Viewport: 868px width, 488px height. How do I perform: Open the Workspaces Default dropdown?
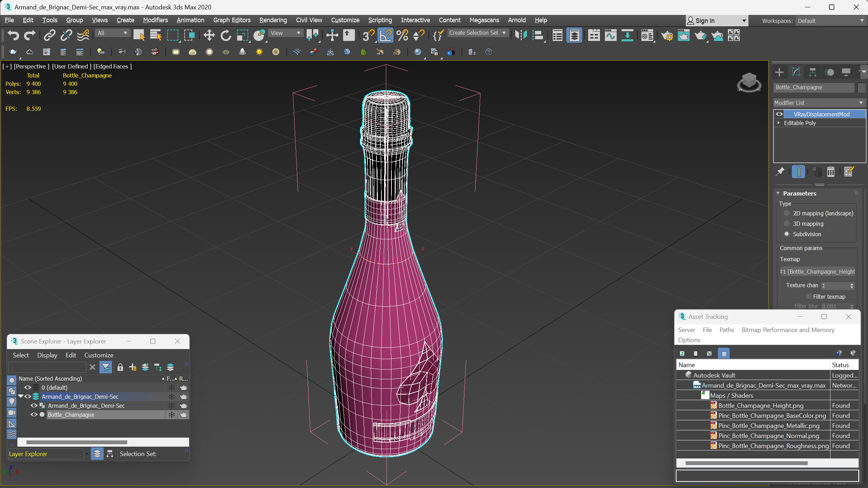click(830, 21)
